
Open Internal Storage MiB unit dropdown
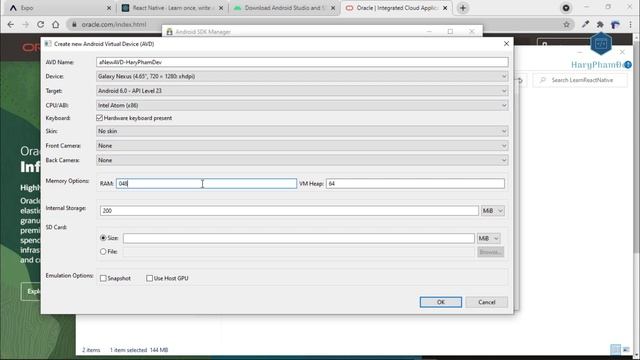point(493,211)
